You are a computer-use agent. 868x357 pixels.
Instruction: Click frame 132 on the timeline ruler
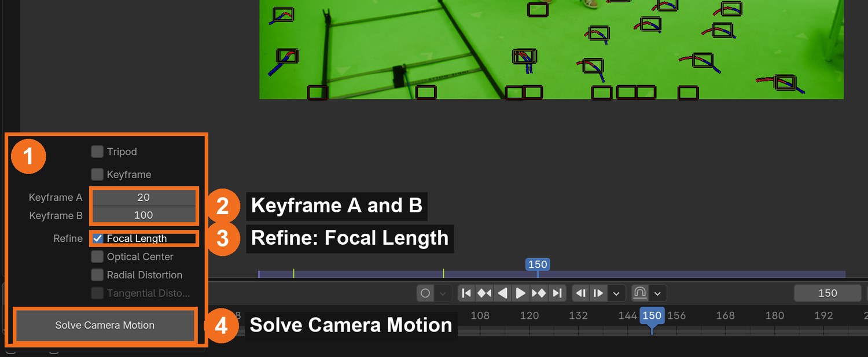578,315
